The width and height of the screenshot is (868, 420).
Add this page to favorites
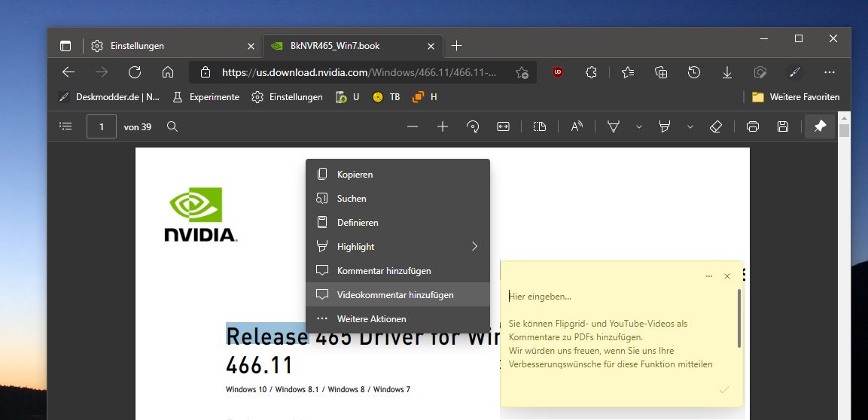522,72
